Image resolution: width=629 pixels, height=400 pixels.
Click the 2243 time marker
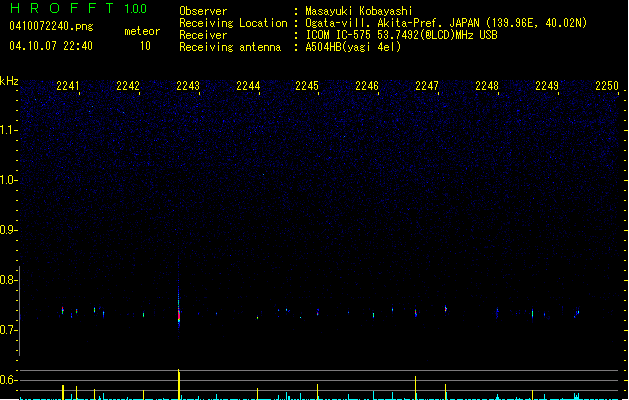point(188,87)
